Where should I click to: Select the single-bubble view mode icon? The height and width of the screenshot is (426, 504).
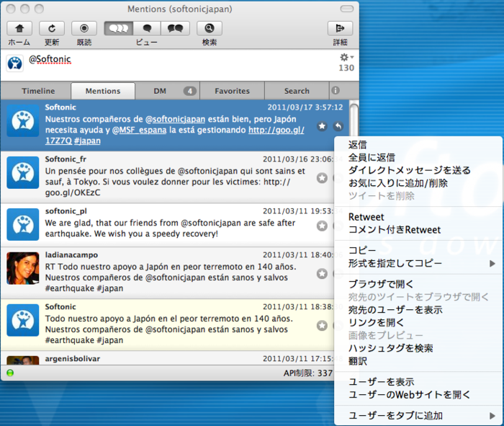pyautogui.click(x=147, y=28)
